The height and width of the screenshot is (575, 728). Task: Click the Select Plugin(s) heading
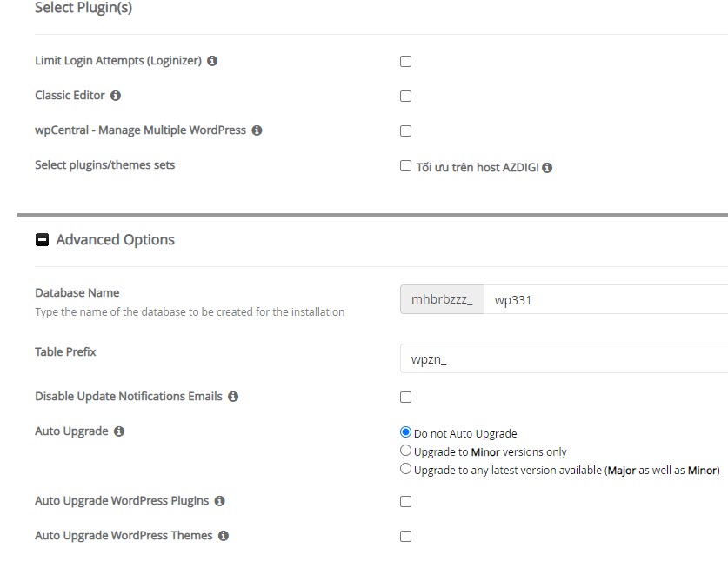(83, 8)
